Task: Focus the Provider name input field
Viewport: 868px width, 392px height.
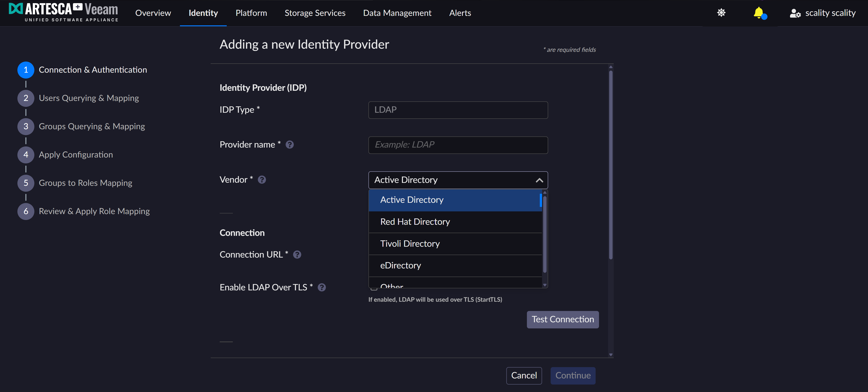Action: [458, 145]
